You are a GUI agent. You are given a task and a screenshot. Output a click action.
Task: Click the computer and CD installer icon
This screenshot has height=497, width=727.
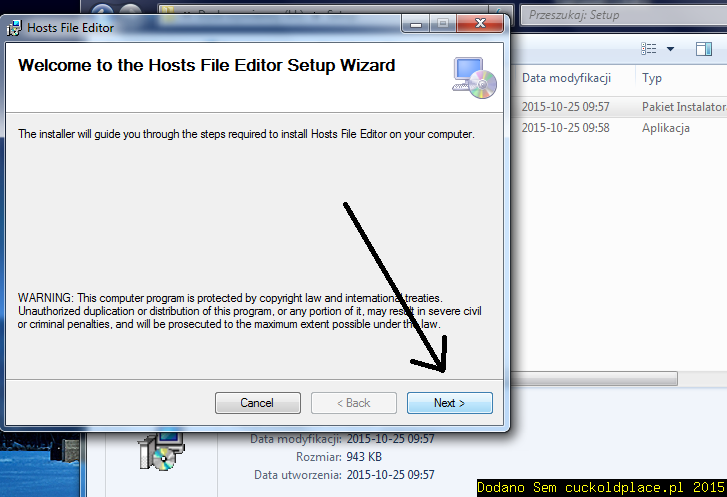coord(474,77)
